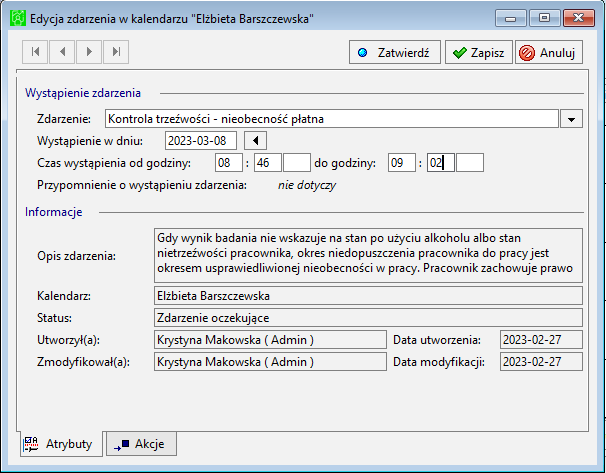This screenshot has width=606, height=473.
Task: Switch to the Akcje tab
Action: pos(141,444)
